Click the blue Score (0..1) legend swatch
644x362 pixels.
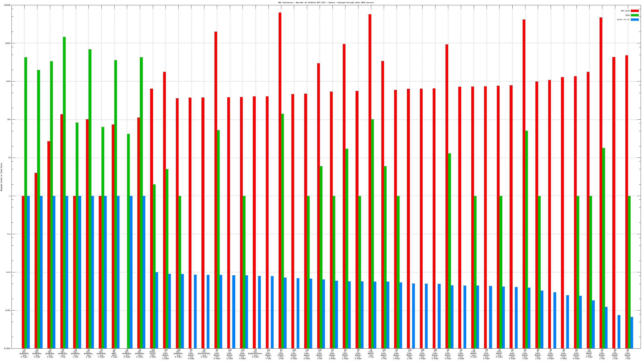[x=635, y=19]
